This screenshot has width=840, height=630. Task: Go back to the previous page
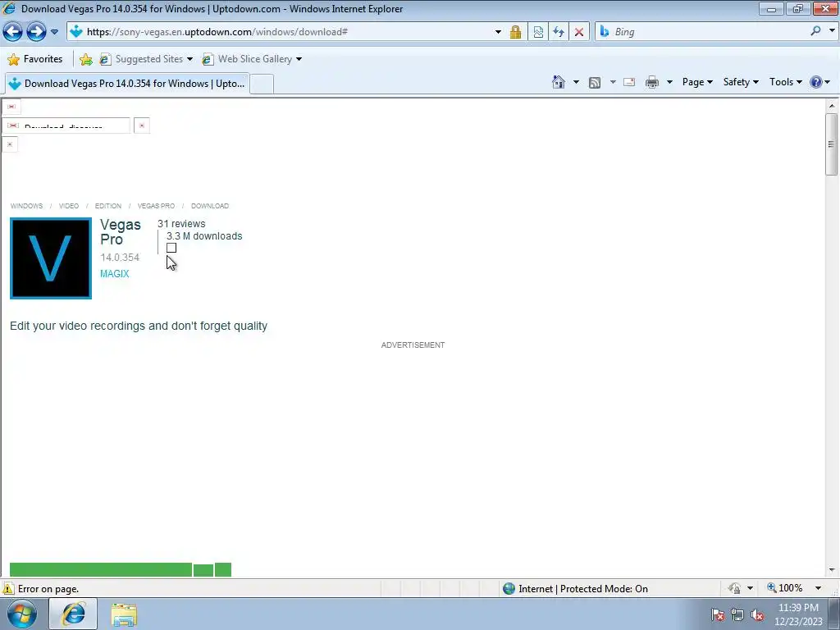(13, 32)
